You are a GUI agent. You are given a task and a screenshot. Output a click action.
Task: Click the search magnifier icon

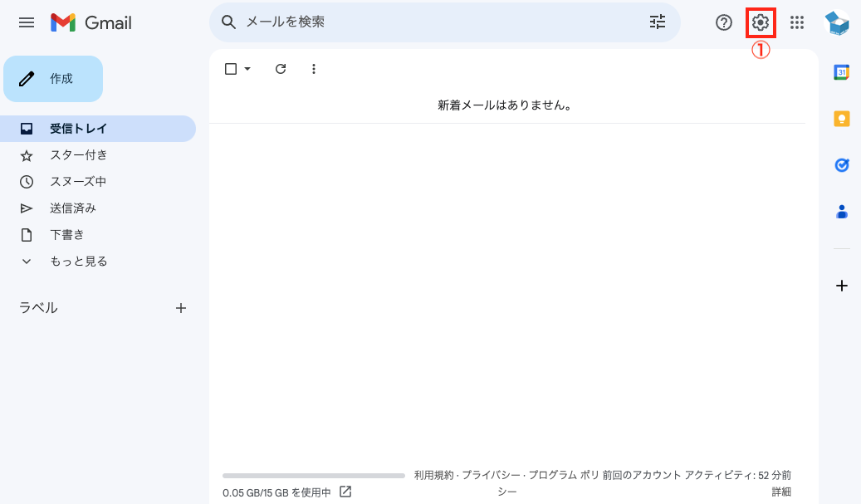tap(228, 22)
